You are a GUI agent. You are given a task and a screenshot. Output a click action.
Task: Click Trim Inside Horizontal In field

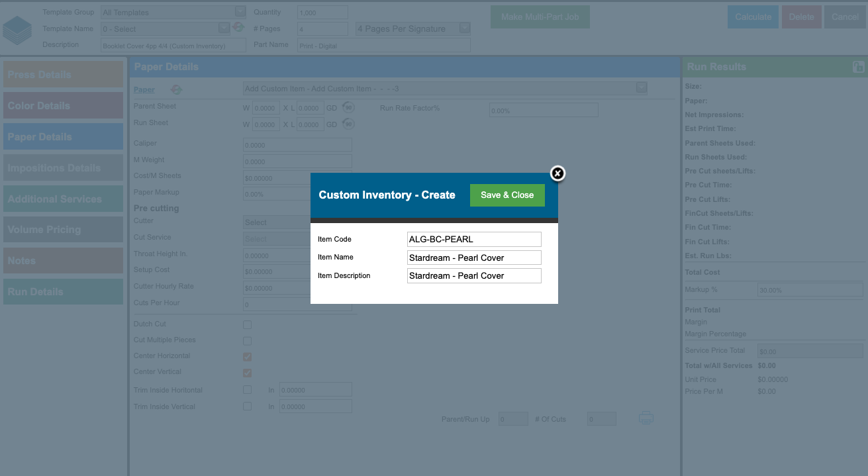(316, 390)
